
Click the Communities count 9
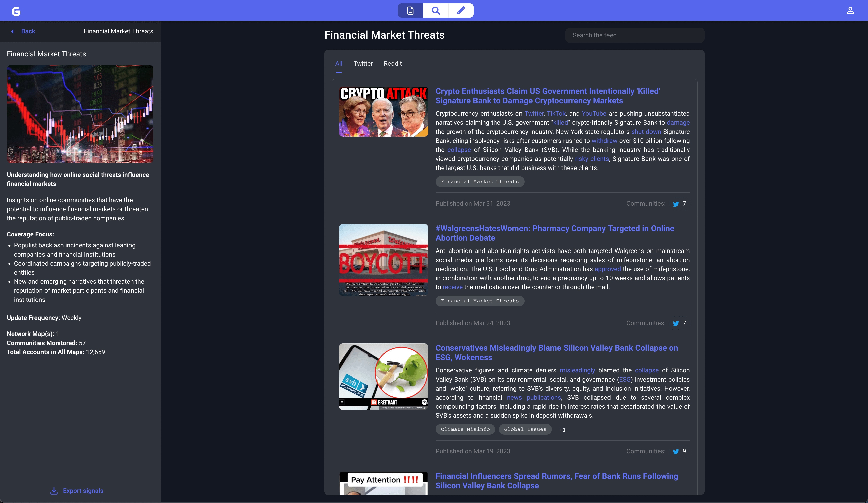click(684, 451)
